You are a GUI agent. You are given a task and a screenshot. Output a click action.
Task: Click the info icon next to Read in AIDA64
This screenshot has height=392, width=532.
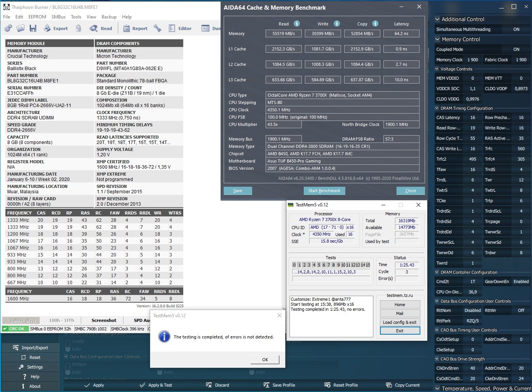(x=297, y=23)
